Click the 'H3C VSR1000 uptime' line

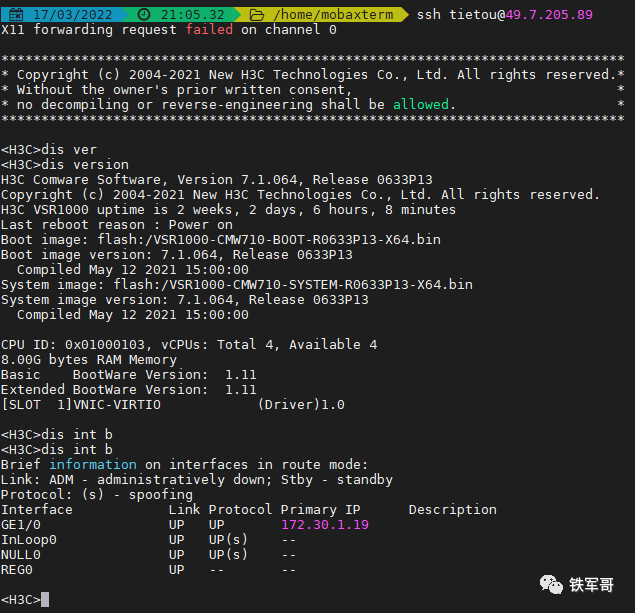(228, 210)
